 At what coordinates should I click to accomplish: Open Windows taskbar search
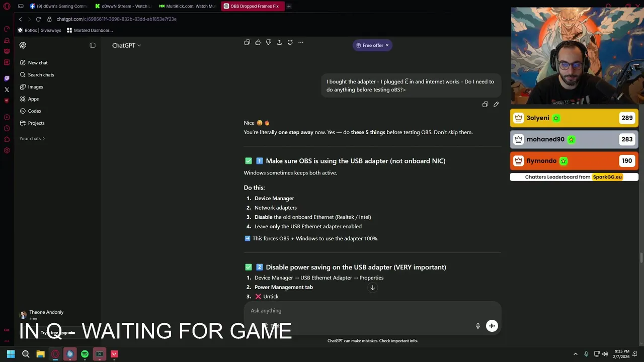click(x=26, y=354)
